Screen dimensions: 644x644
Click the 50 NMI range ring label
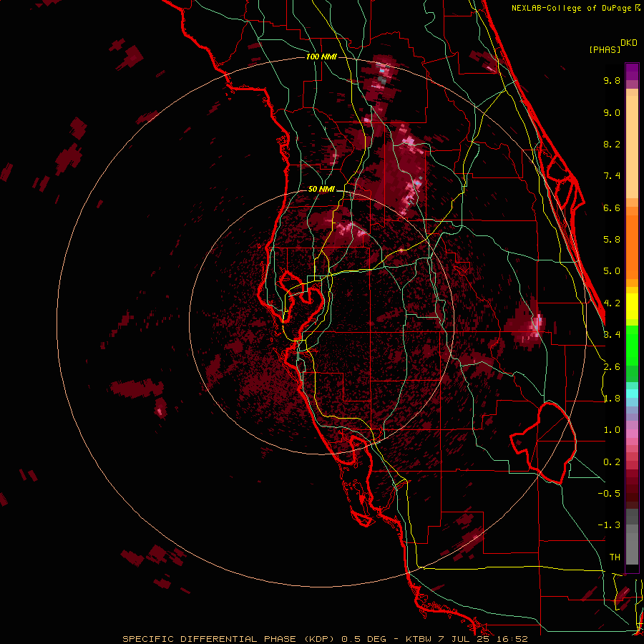tap(321, 189)
